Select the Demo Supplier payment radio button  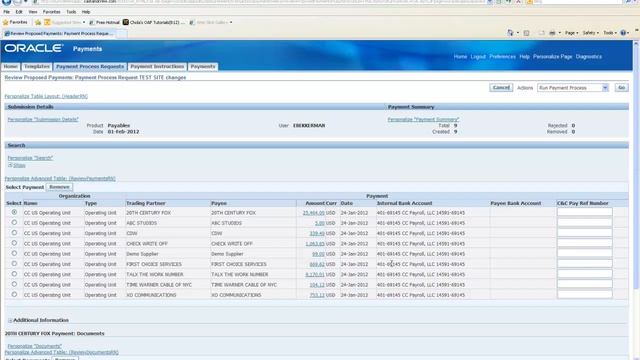pos(14,253)
